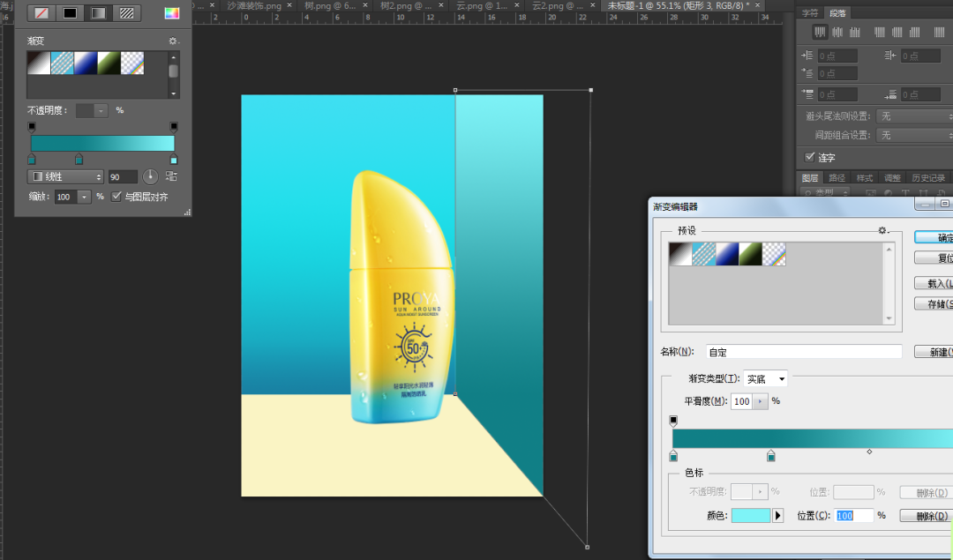Screen dimensions: 953x560
Task: Align paragraph text left
Action: [820, 32]
